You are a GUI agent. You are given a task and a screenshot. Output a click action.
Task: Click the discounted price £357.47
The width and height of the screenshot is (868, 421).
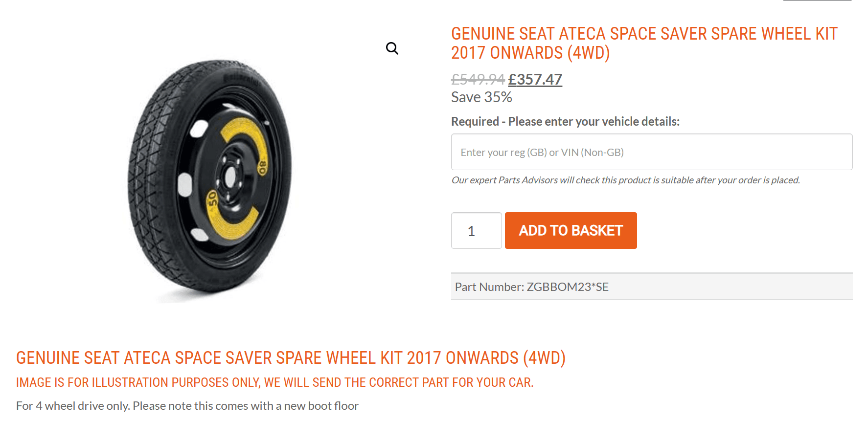click(x=535, y=79)
